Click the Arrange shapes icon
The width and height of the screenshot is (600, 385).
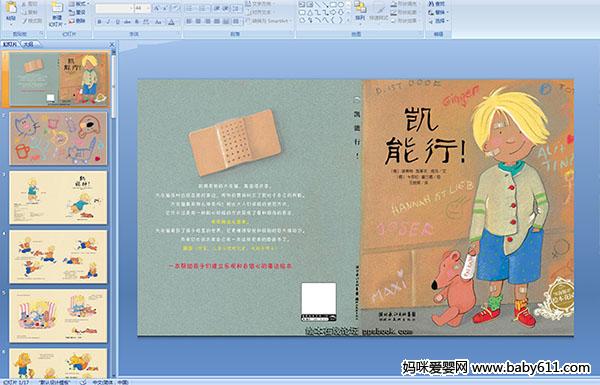coord(360,10)
